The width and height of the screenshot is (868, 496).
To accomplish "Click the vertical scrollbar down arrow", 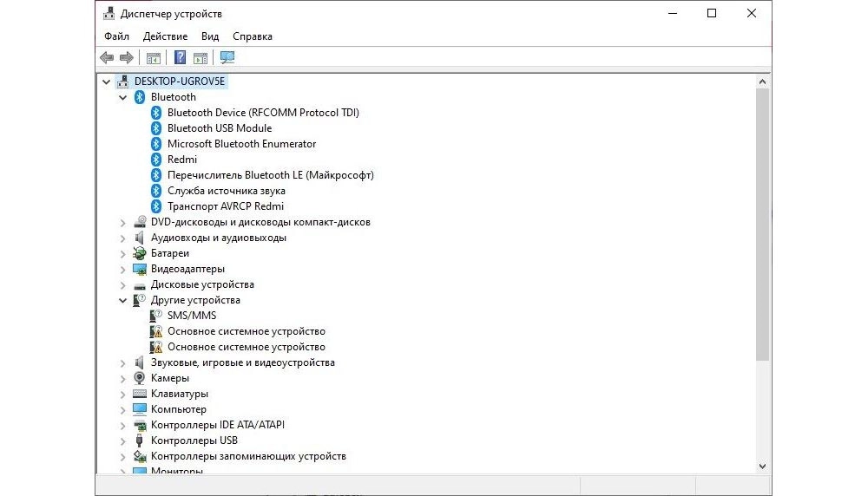I will pyautogui.click(x=763, y=466).
